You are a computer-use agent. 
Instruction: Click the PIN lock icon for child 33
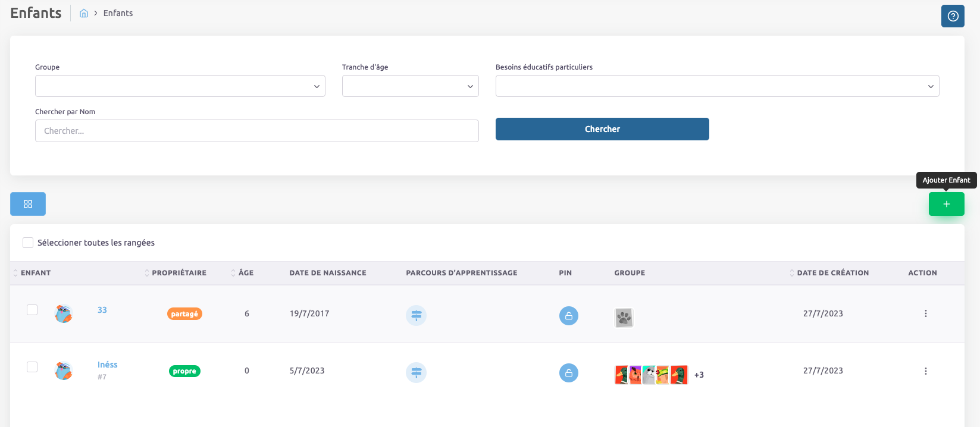click(568, 316)
